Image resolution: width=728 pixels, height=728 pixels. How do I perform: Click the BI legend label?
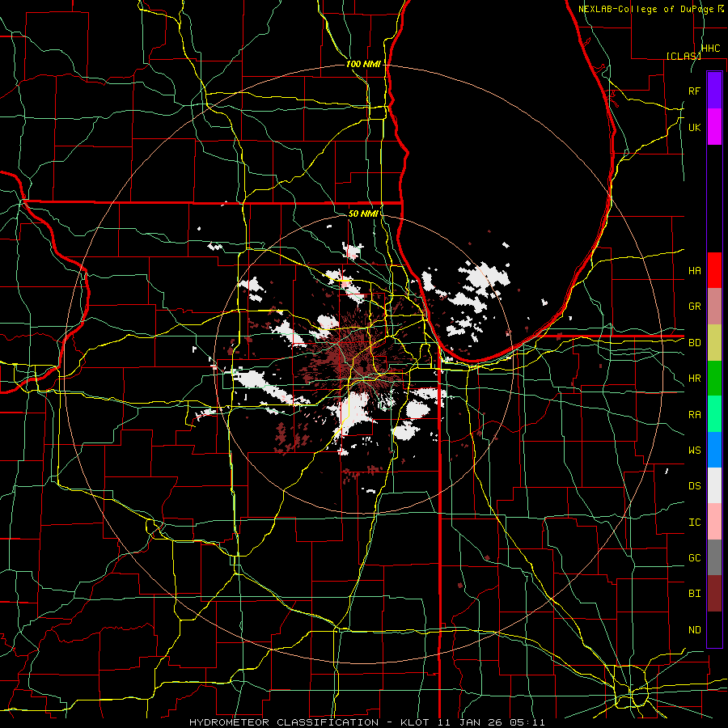(x=694, y=594)
